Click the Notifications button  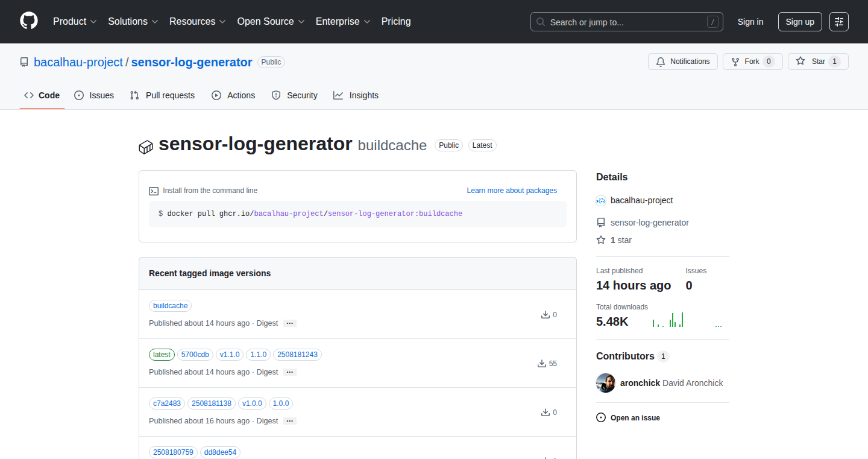683,62
